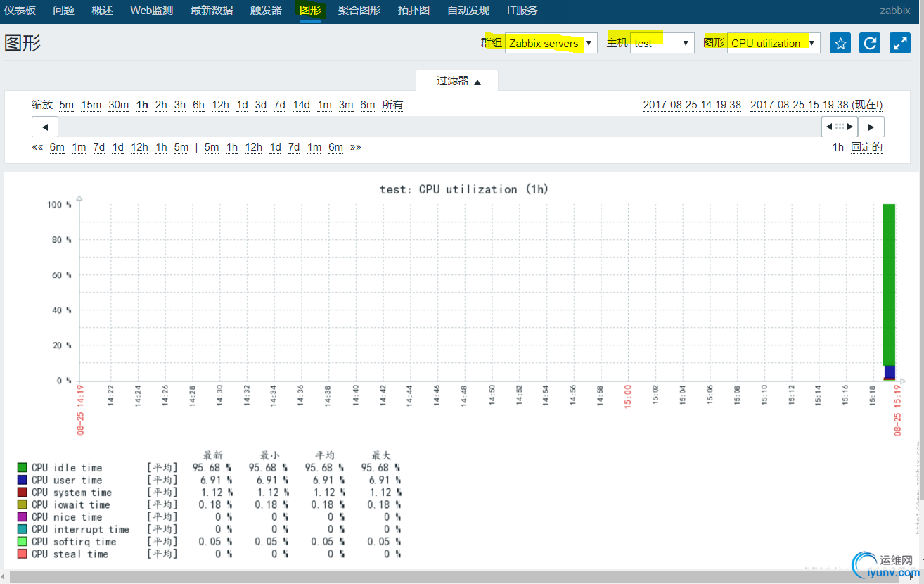The image size is (924, 584).
Task: Click the CPU iowait time legend label
Action: coord(71,505)
